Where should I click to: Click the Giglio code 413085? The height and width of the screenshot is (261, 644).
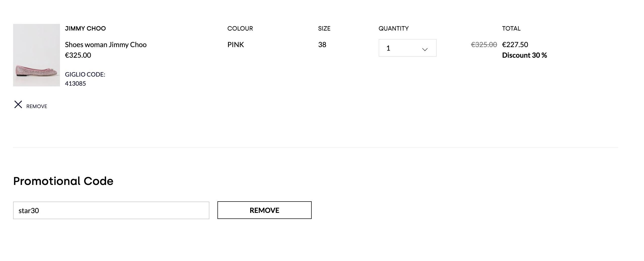pos(75,83)
